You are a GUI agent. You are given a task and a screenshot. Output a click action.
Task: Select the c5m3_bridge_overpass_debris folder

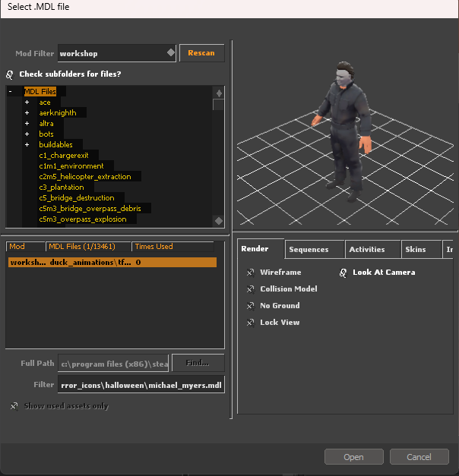tap(90, 209)
